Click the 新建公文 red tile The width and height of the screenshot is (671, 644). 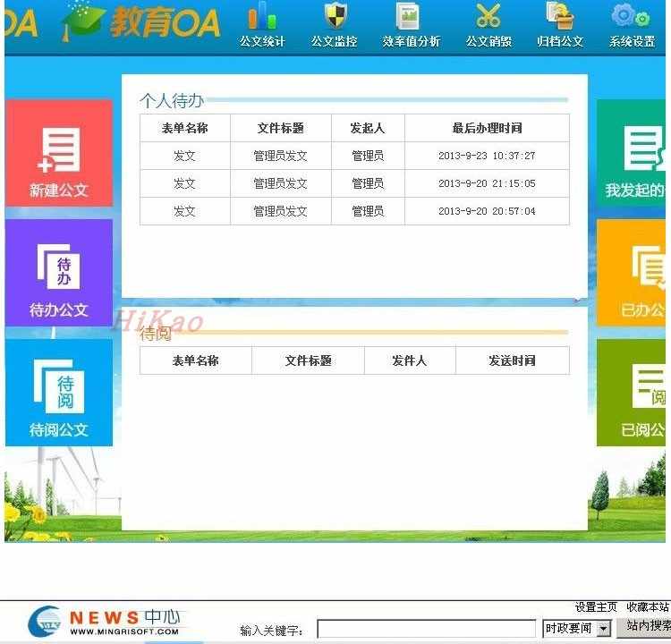tap(59, 153)
